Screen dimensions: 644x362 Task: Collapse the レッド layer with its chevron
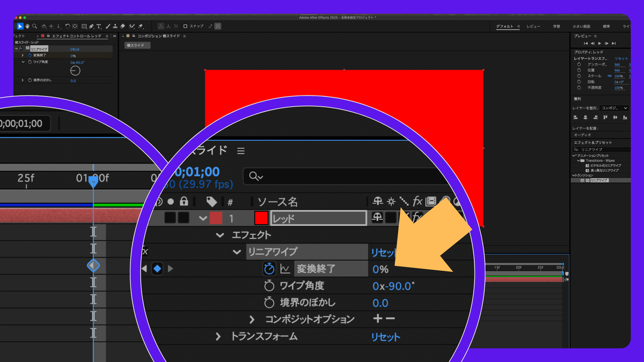coord(203,218)
